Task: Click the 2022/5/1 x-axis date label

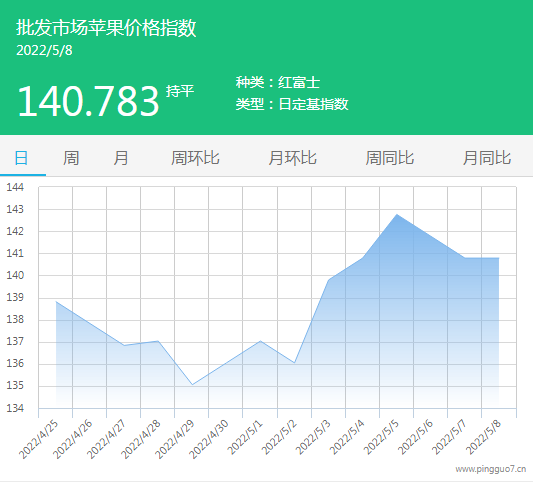Action: 245,437
